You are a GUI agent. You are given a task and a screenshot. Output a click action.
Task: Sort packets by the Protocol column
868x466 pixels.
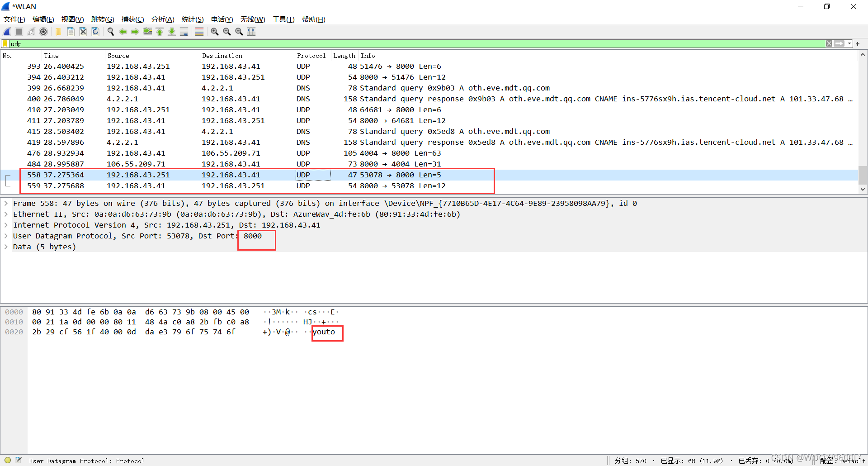[x=313, y=56]
